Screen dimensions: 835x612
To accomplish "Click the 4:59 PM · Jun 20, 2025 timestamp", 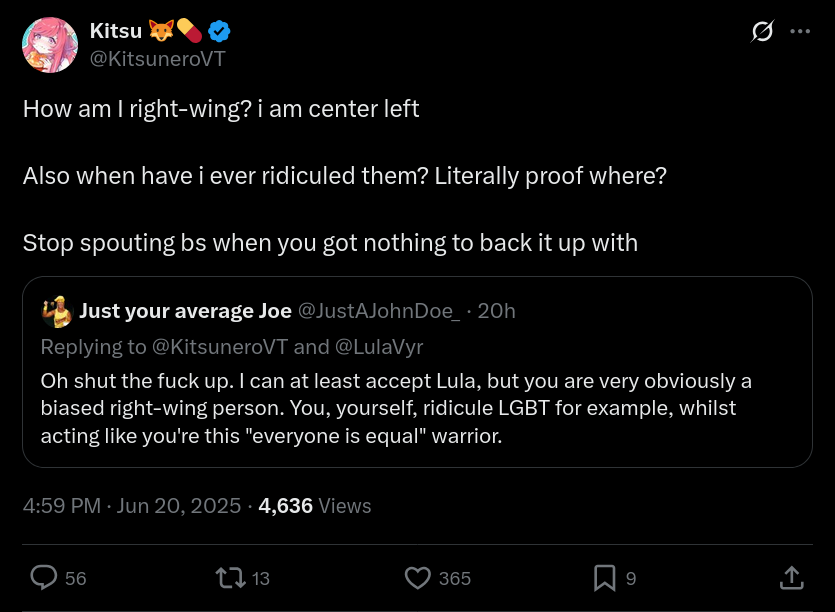I will 132,506.
